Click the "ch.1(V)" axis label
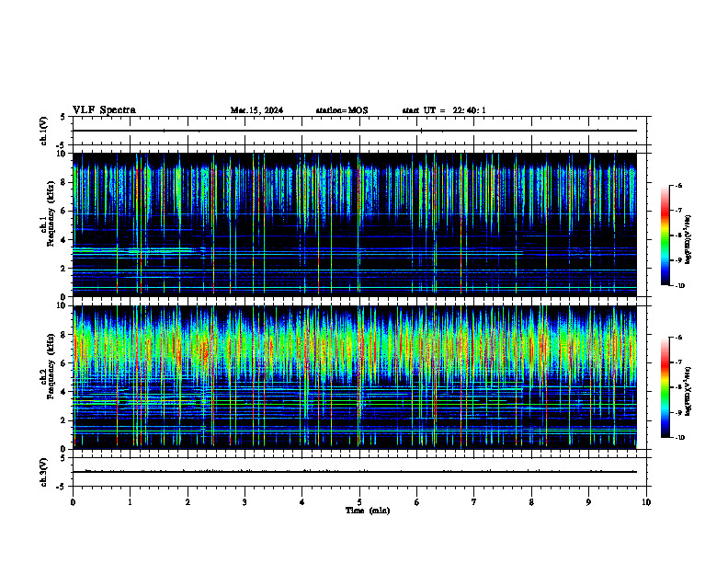This screenshot has height=563, width=728. point(43,131)
